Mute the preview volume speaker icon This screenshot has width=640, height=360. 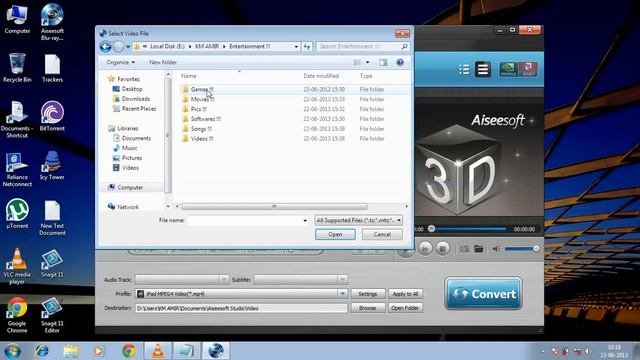click(x=496, y=249)
